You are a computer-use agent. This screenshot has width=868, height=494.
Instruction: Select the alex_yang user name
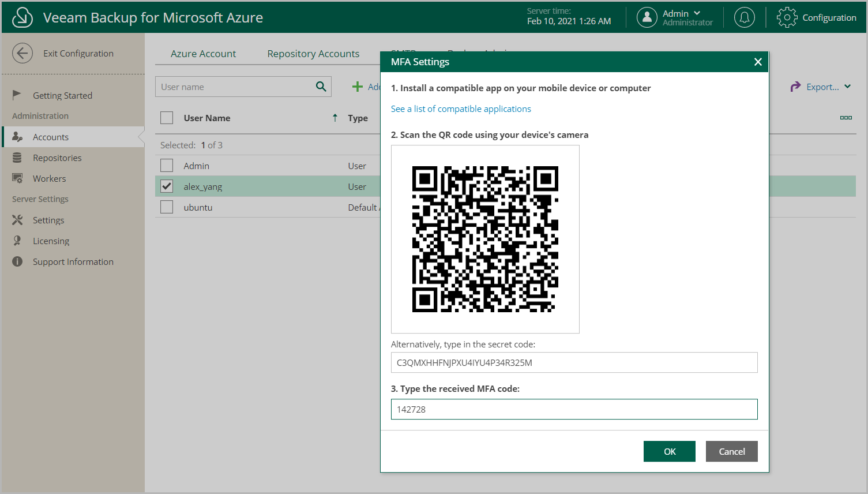click(x=203, y=186)
